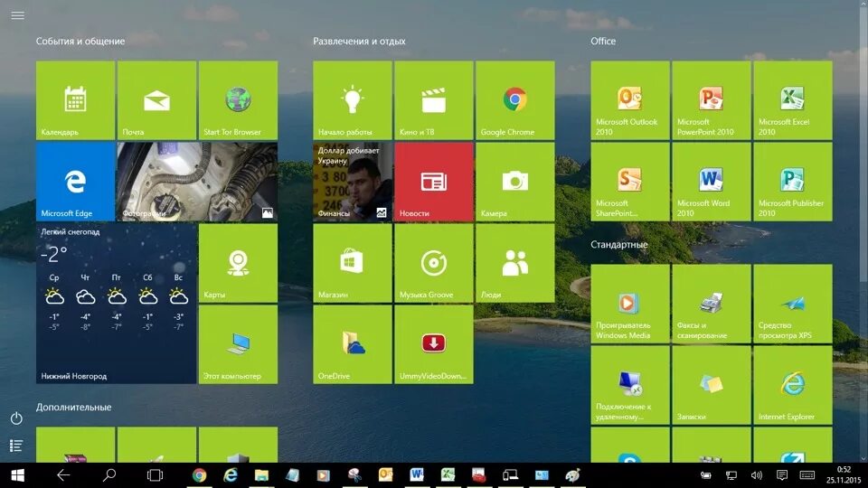
Task: Open the Карты maps tile
Action: pos(238,263)
